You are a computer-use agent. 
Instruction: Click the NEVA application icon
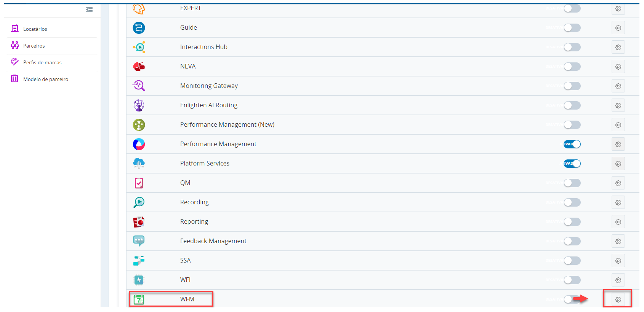pos(139,67)
